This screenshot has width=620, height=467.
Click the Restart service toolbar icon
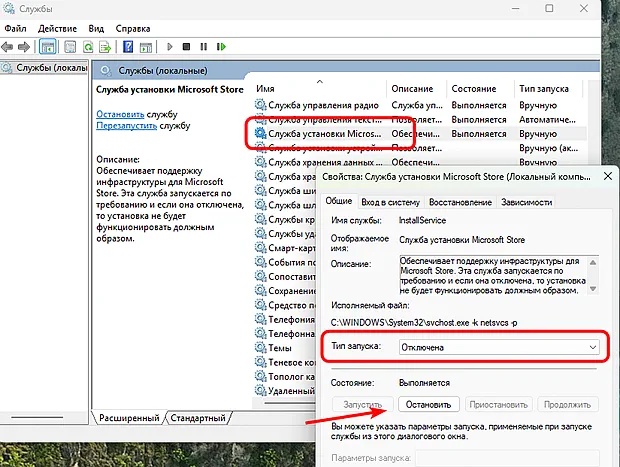tap(221, 47)
